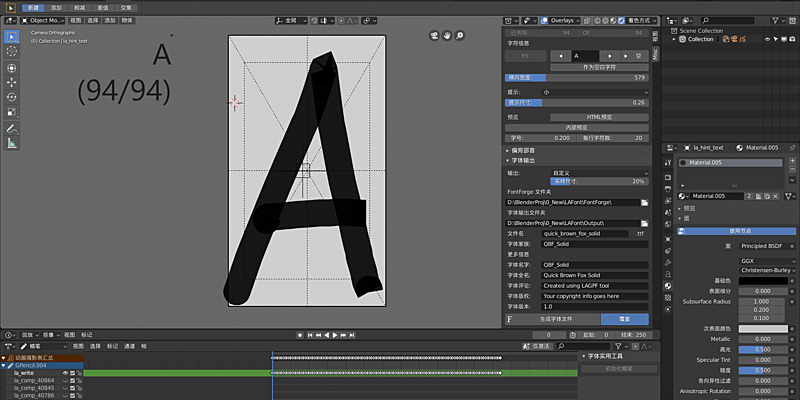Screen dimensions: 800x400
Task: Select the Annotate pencil tool
Action: tap(12, 128)
